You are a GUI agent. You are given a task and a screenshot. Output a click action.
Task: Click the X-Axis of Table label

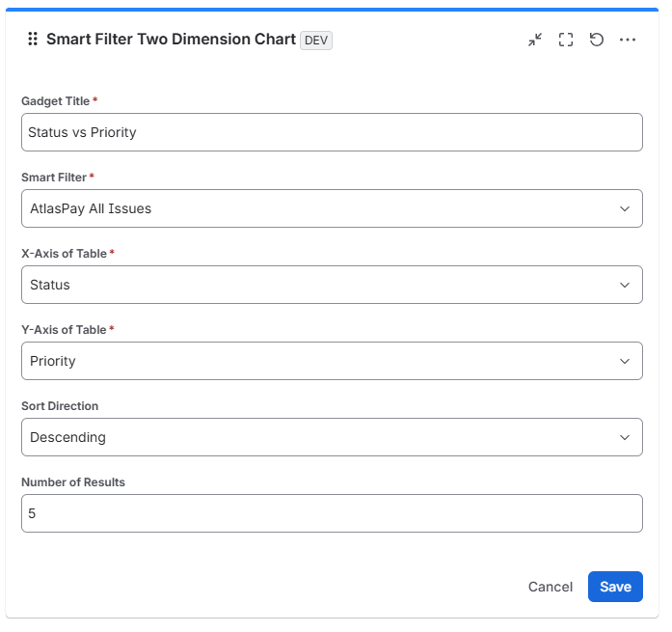(64, 254)
